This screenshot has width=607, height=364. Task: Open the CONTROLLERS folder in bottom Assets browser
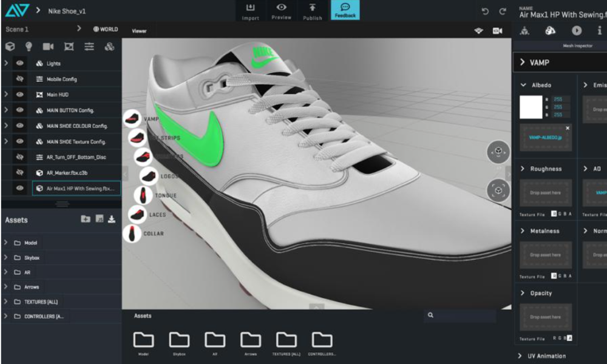(x=322, y=342)
